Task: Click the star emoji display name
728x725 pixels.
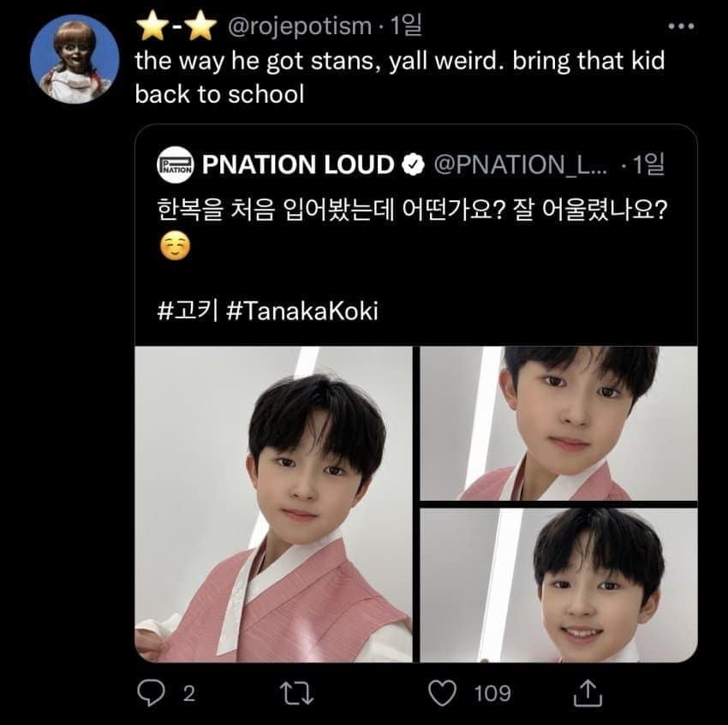Action: pyautogui.click(x=176, y=28)
